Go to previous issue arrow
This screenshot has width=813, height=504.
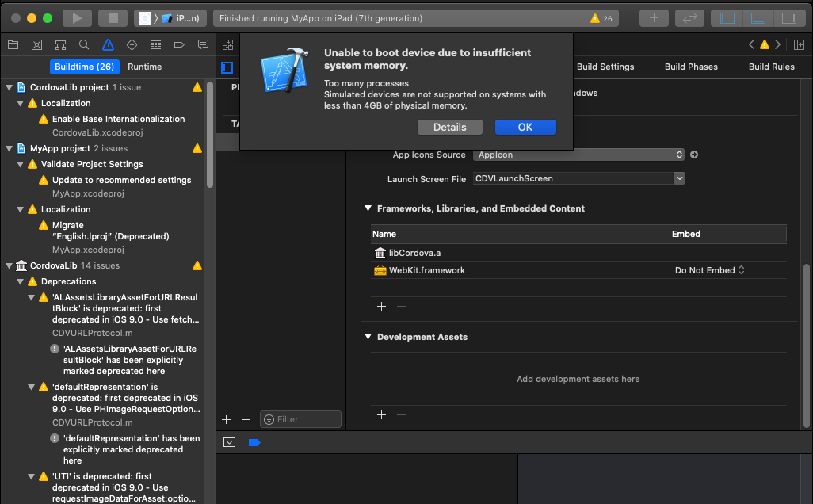point(751,44)
